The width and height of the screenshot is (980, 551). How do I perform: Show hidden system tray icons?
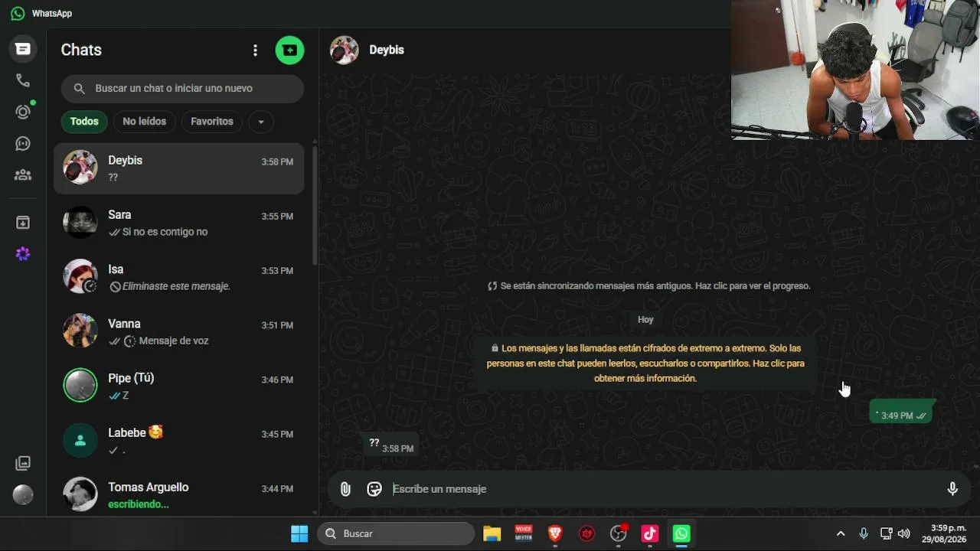841,533
